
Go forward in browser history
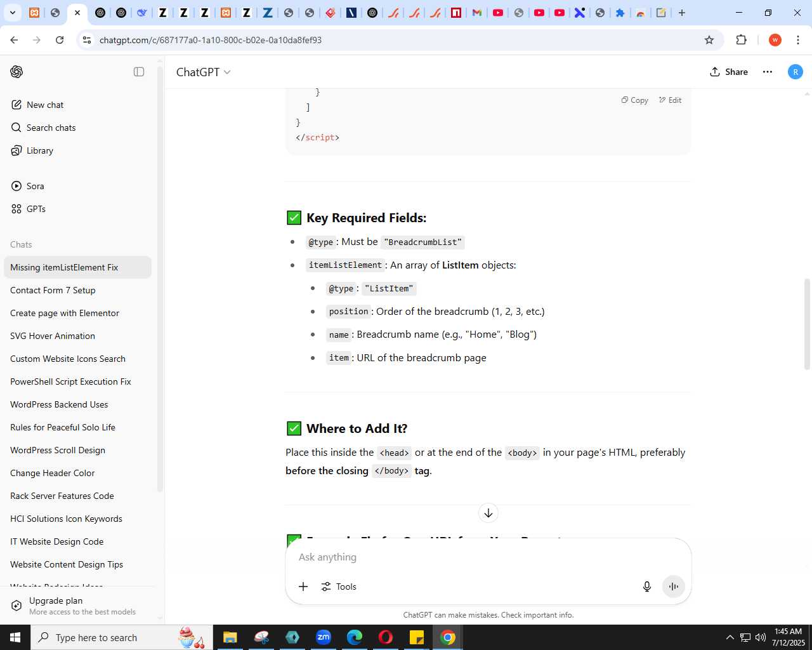[x=37, y=40]
